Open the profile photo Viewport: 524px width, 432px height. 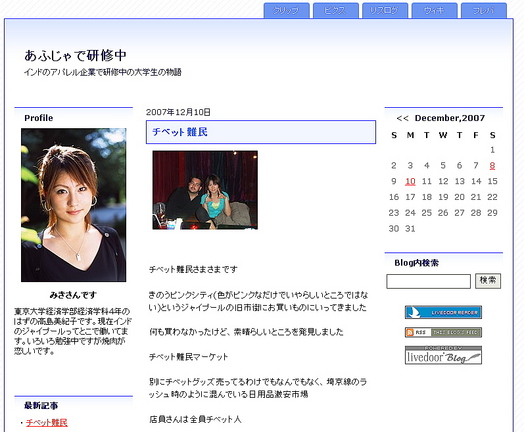[x=74, y=205]
